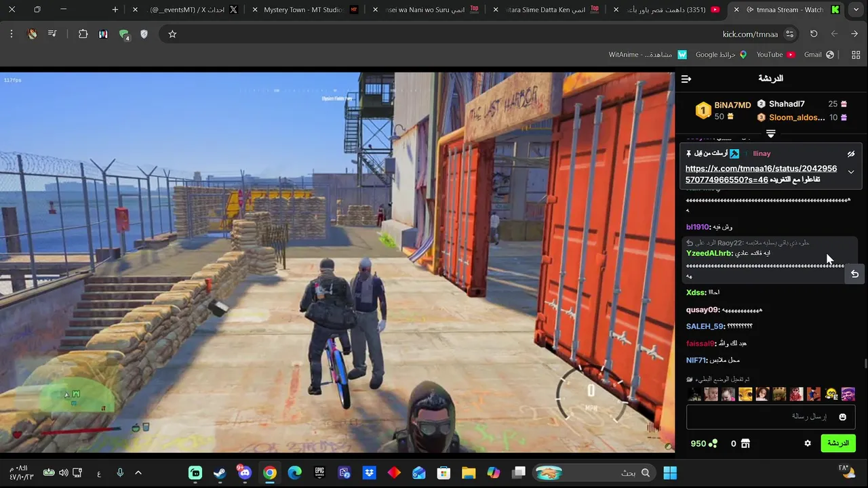
Task: Open Sloom_aldos in the leaderboard
Action: click(x=797, y=117)
